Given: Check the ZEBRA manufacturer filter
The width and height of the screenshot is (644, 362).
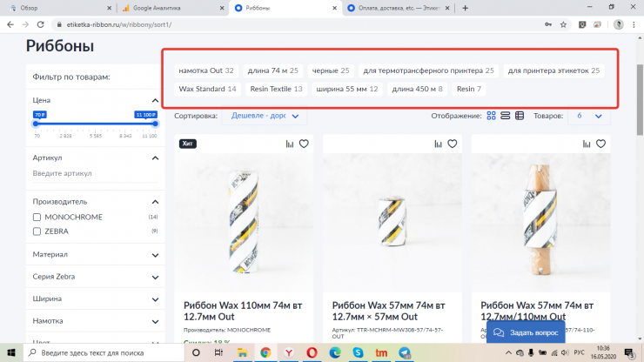Looking at the screenshot, I should (37, 231).
